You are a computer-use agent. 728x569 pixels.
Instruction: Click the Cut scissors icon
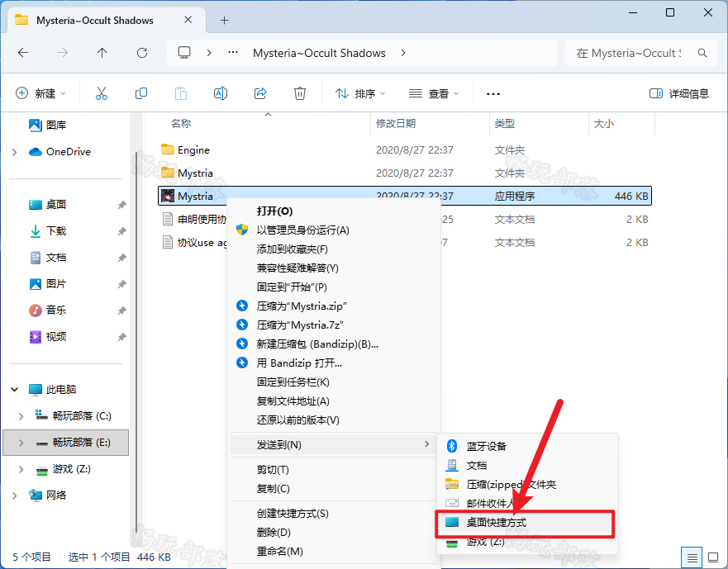[x=101, y=93]
